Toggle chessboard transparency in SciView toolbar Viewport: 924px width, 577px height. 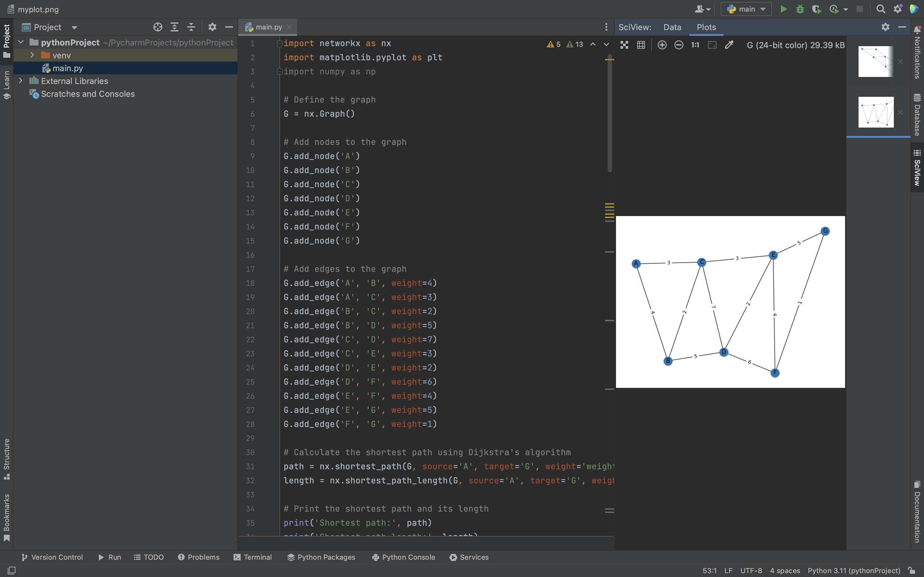point(624,45)
